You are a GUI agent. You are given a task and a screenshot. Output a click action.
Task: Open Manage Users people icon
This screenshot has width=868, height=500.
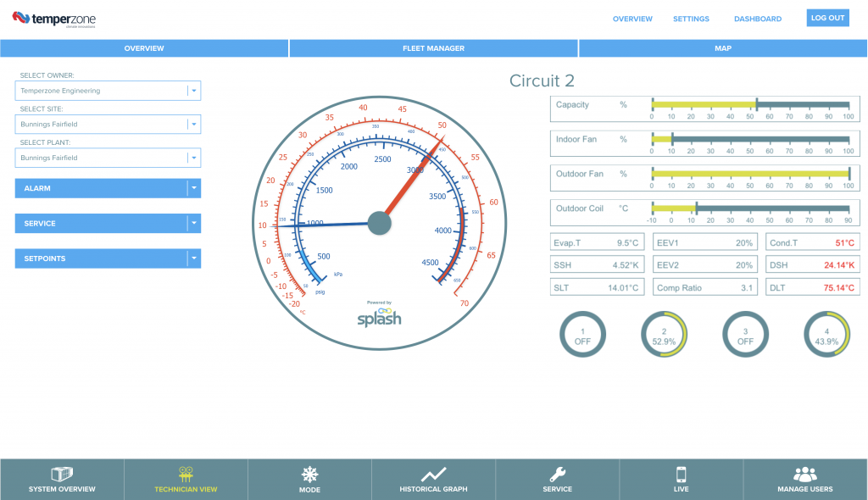tap(804, 475)
